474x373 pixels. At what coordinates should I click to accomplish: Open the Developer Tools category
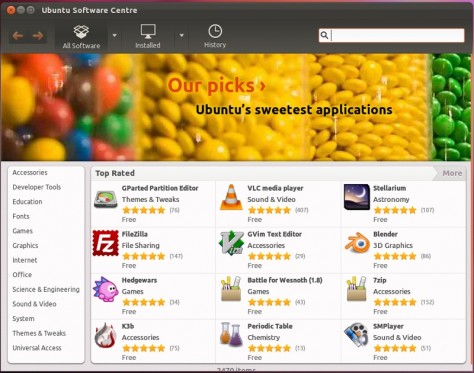point(37,187)
